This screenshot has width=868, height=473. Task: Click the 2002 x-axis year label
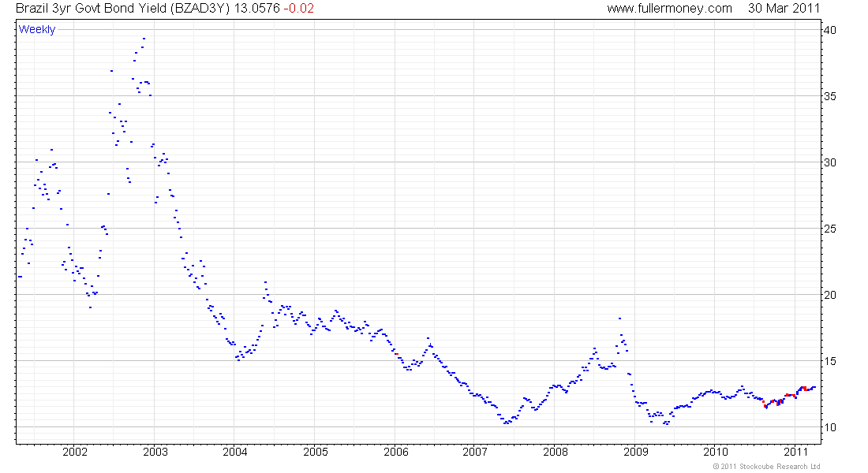pos(75,452)
